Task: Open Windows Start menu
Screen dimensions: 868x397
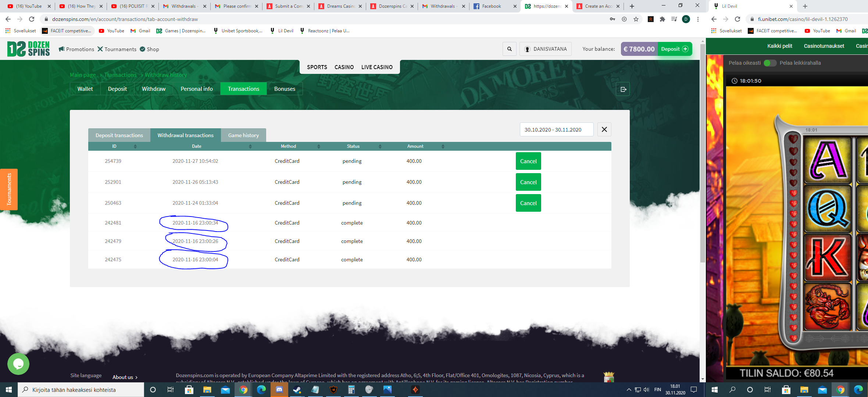Action: pyautogui.click(x=9, y=390)
